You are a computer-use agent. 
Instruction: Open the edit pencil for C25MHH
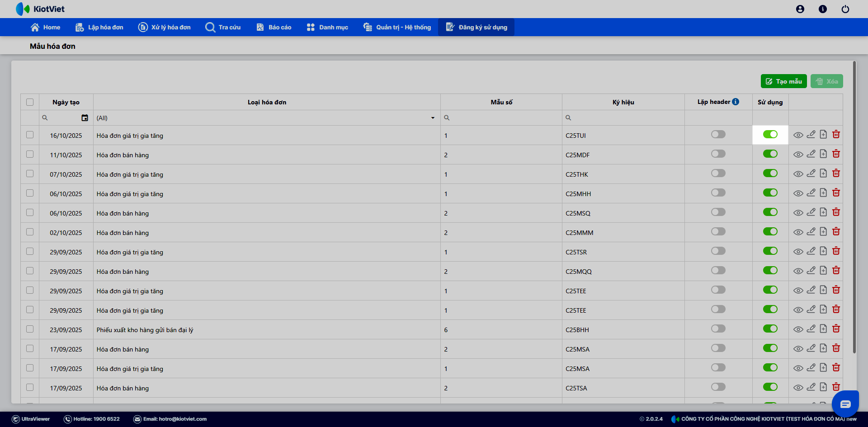(x=811, y=192)
